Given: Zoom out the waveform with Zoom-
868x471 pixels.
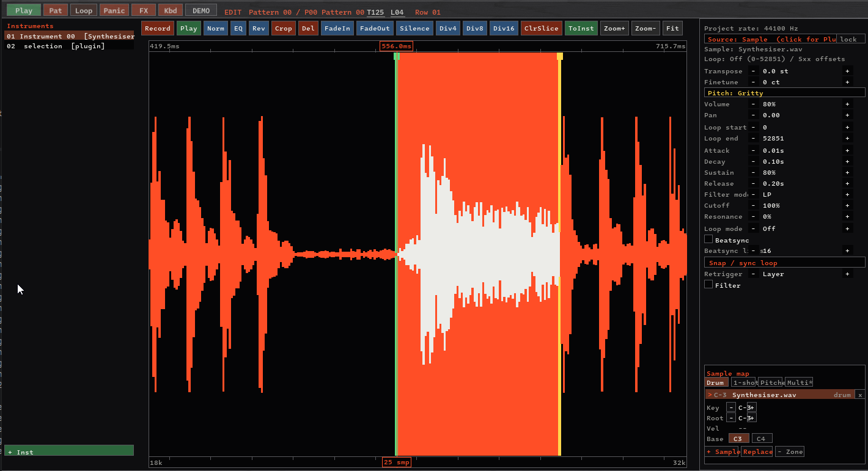Looking at the screenshot, I should pos(645,28).
